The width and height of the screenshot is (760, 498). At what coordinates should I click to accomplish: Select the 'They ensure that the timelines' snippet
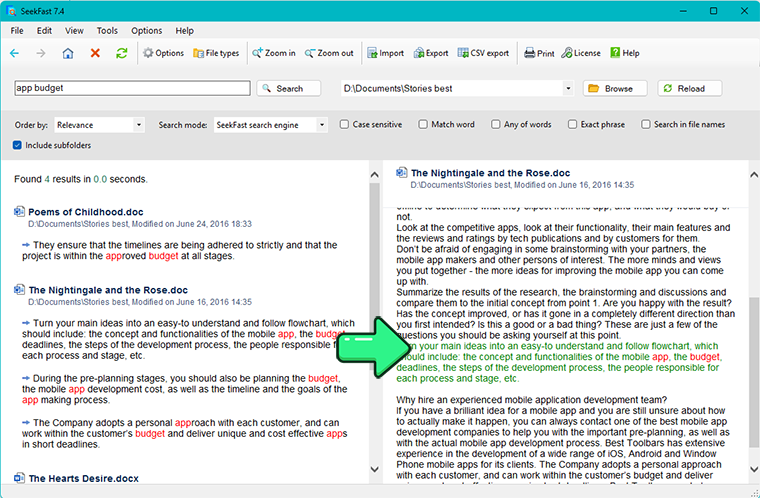click(x=180, y=250)
